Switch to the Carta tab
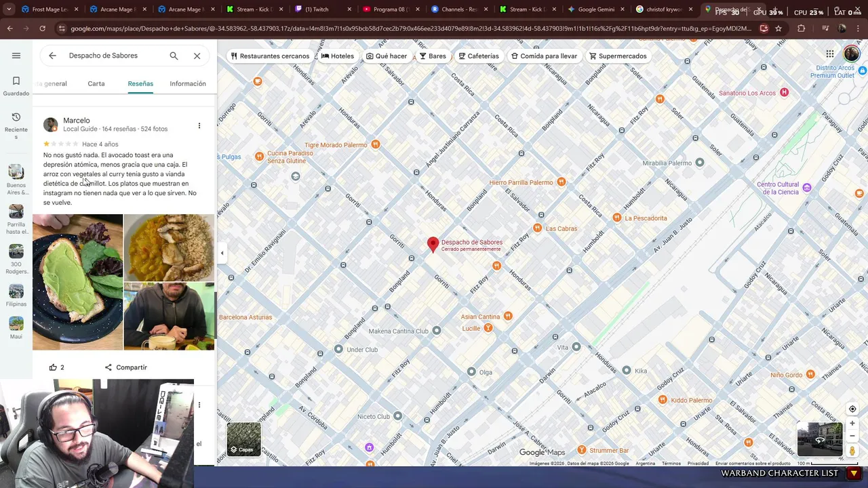This screenshot has height=488, width=868. point(96,83)
